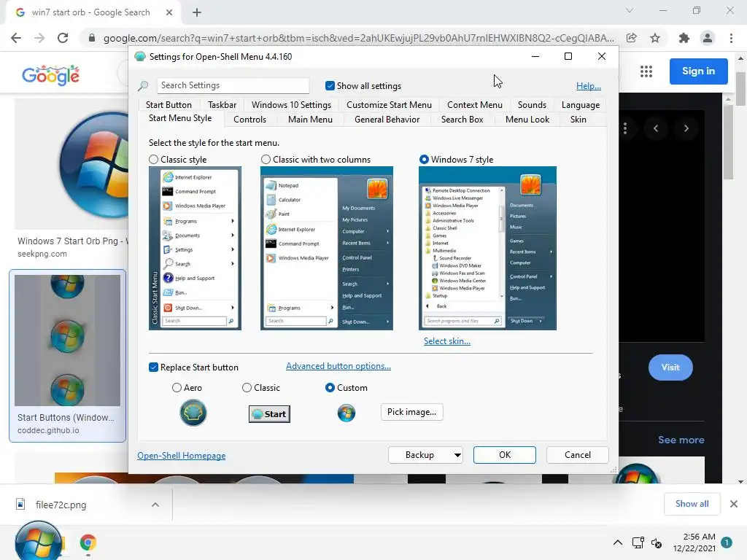Image resolution: width=747 pixels, height=560 pixels.
Task: Uncheck Replace Start button
Action: pyautogui.click(x=153, y=367)
